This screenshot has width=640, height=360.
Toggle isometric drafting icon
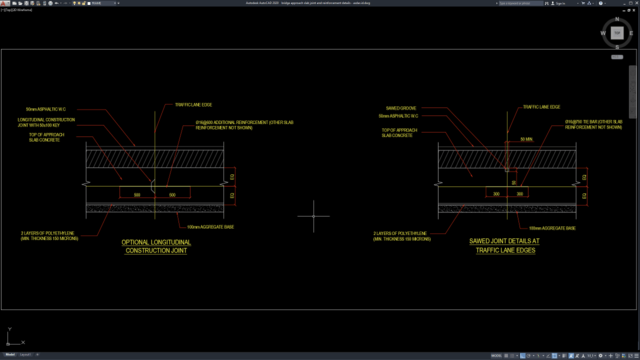pos(538,356)
